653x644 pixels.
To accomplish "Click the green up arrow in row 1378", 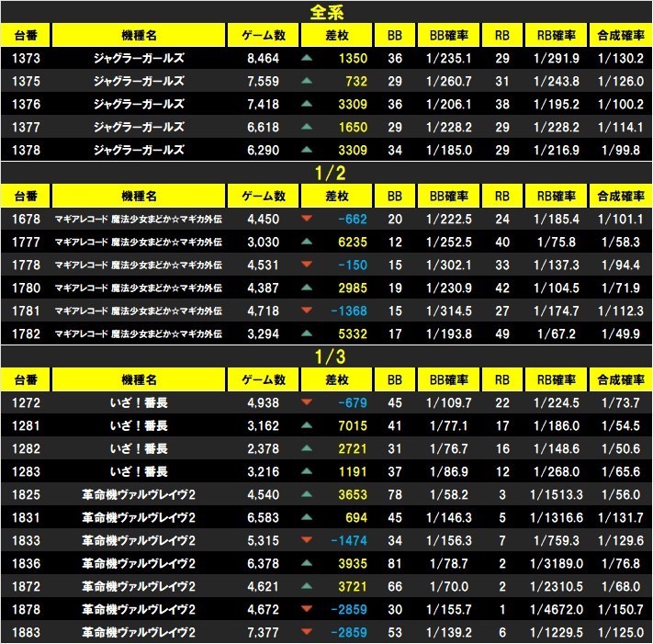I will [x=307, y=150].
